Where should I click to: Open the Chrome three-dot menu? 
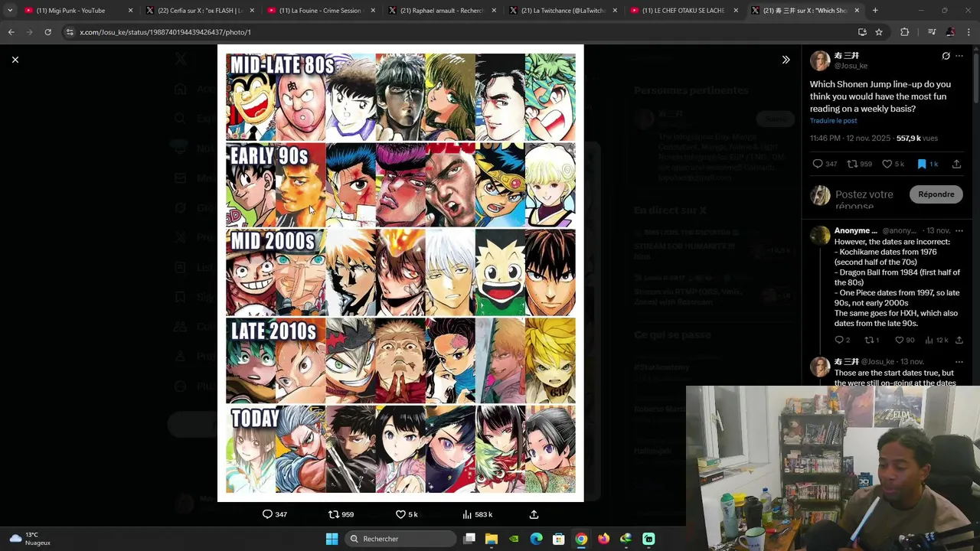pos(969,32)
